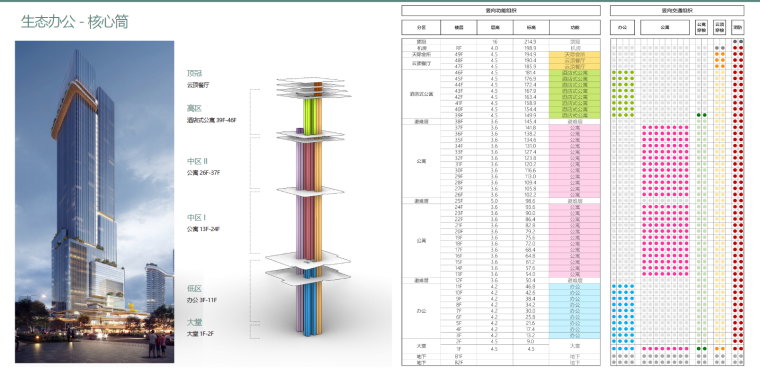Click the 生态办公 - 核心筒 slide title
Image resolution: width=760 pixels, height=376 pixels.
75,22
